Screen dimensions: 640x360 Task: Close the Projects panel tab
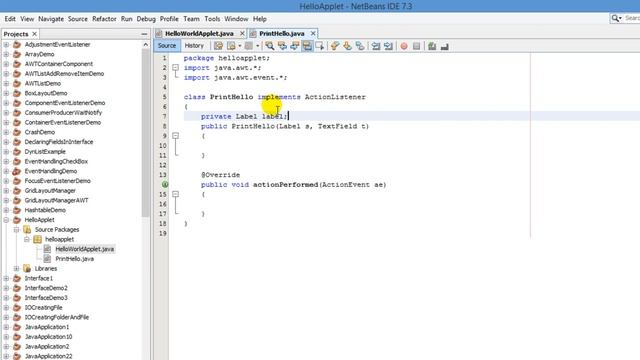(35, 34)
